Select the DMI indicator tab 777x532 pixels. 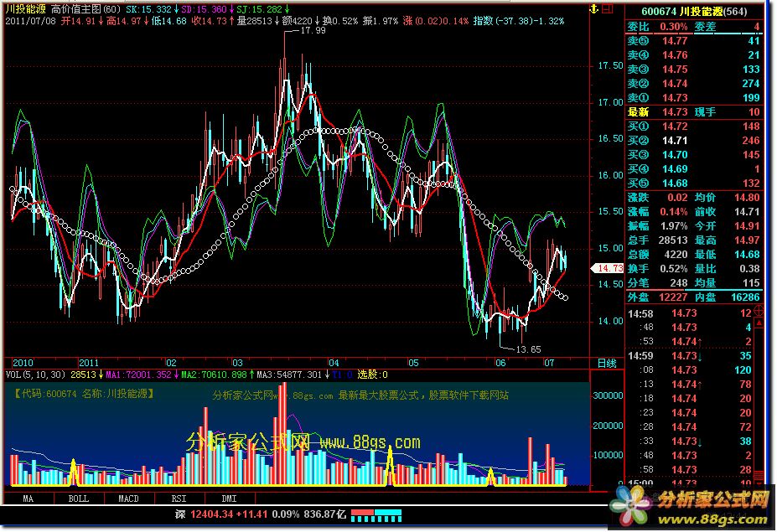(x=229, y=498)
